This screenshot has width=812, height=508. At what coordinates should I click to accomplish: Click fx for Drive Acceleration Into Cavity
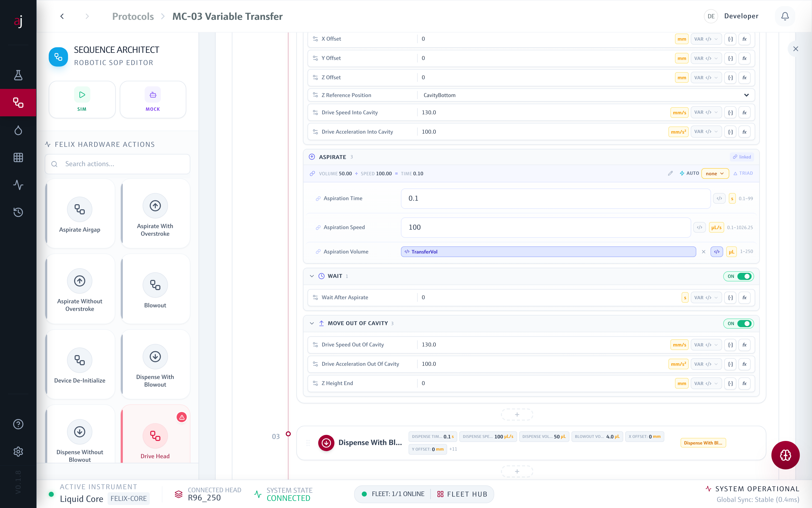tap(745, 132)
